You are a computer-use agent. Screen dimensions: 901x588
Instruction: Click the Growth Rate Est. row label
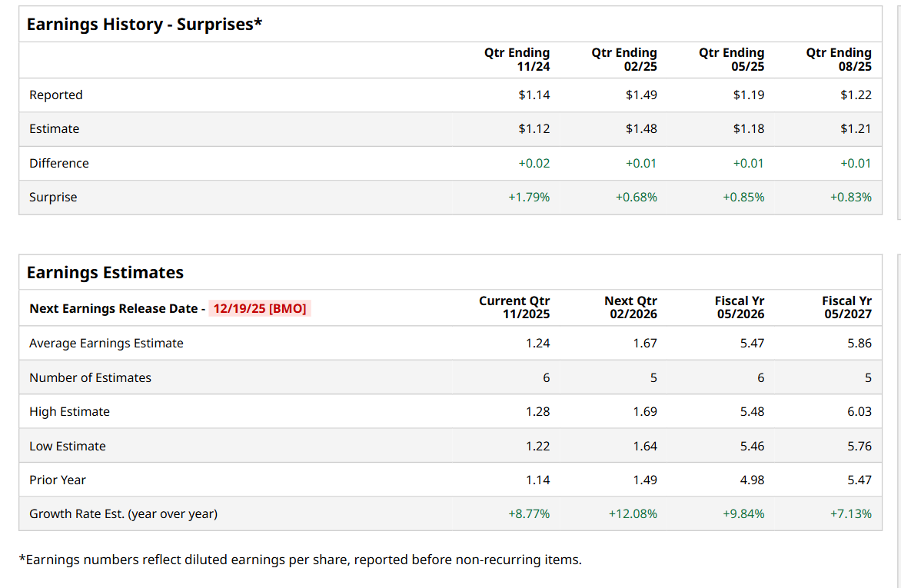point(123,513)
